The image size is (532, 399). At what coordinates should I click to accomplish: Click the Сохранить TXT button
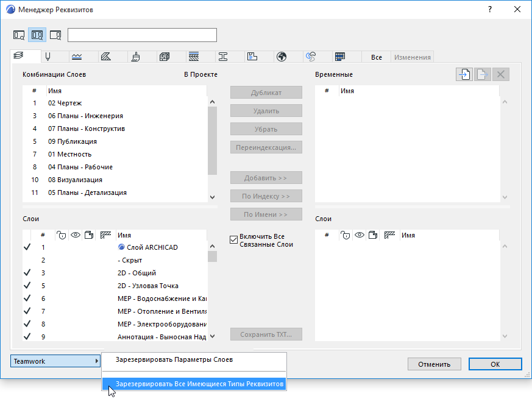pyautogui.click(x=266, y=334)
